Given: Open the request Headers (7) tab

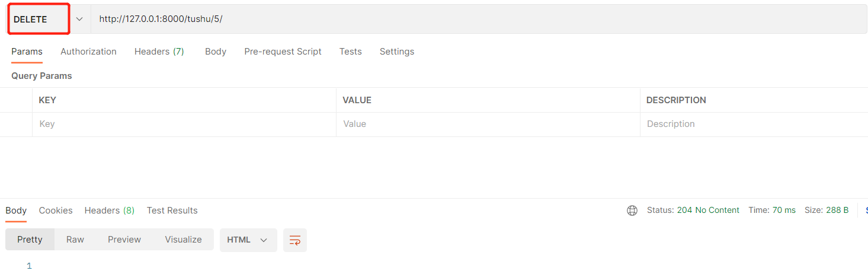Looking at the screenshot, I should (159, 52).
